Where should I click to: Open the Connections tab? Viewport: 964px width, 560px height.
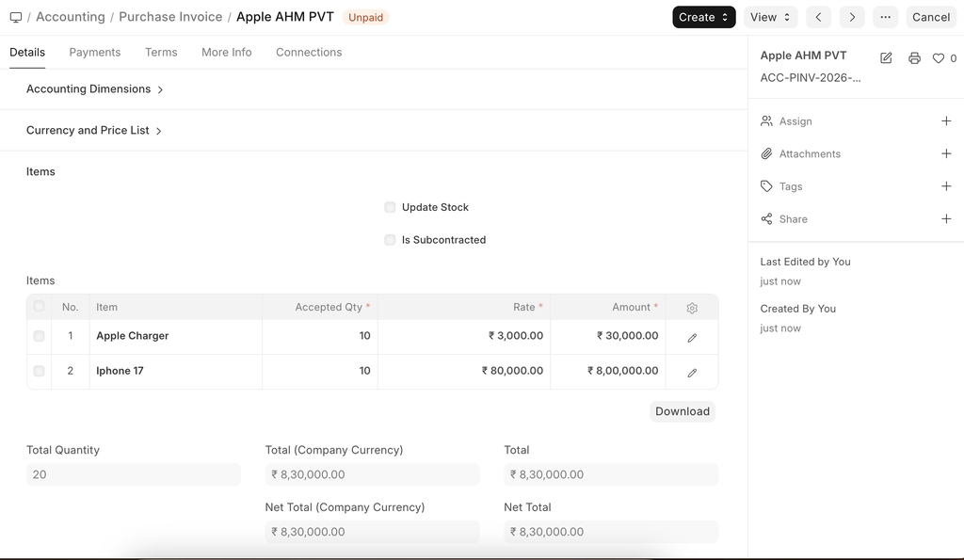coord(309,53)
